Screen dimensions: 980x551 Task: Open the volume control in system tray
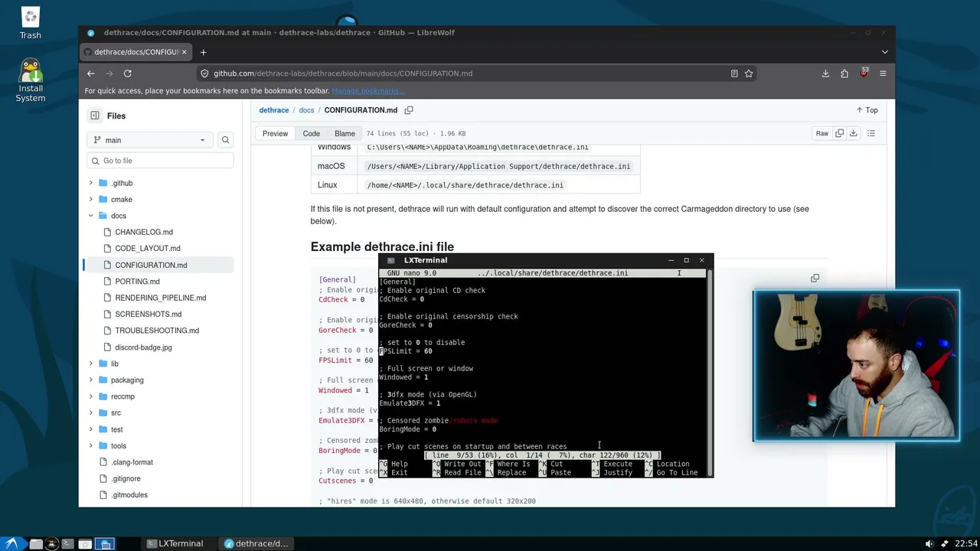coord(929,544)
